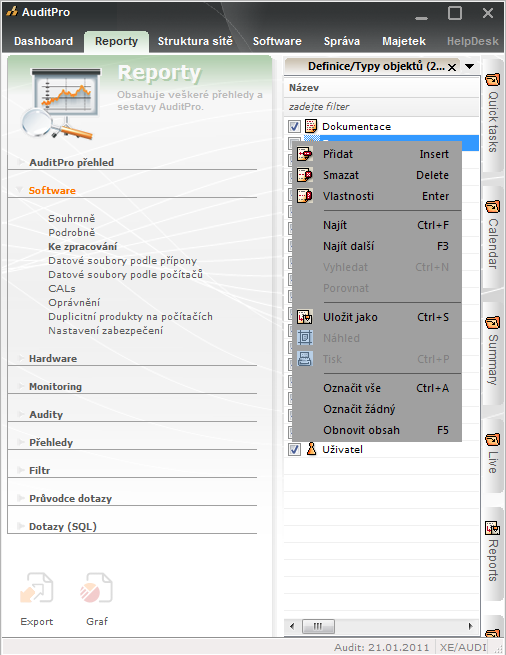506x655 pixels.
Task: Open the Oprávnění report link
Action: tap(74, 302)
